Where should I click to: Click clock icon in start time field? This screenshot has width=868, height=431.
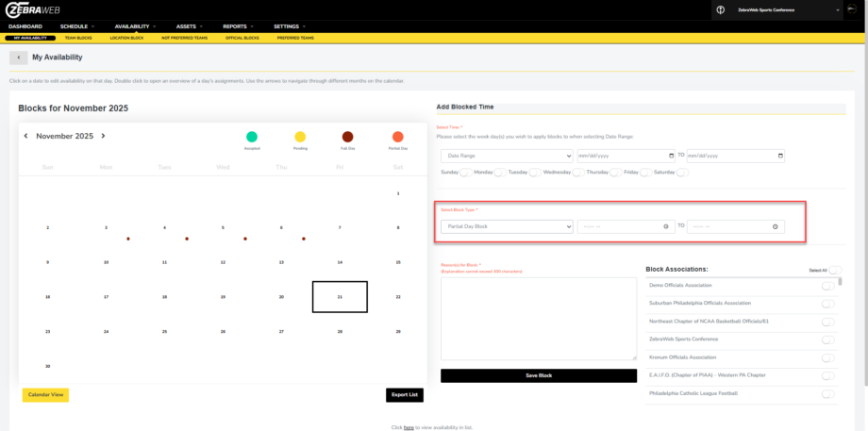coord(667,226)
